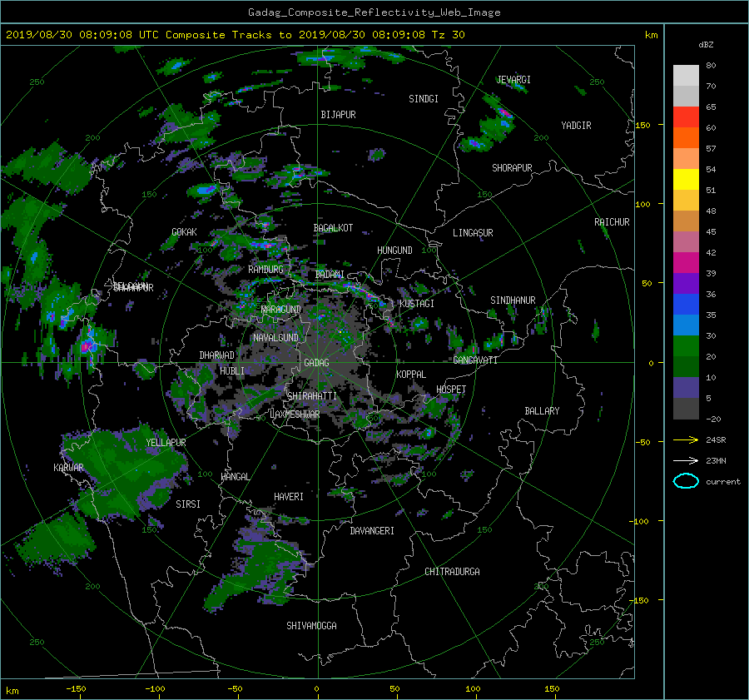Select the HUNGUND city label
Image resolution: width=749 pixels, height=700 pixels.
pos(394,251)
